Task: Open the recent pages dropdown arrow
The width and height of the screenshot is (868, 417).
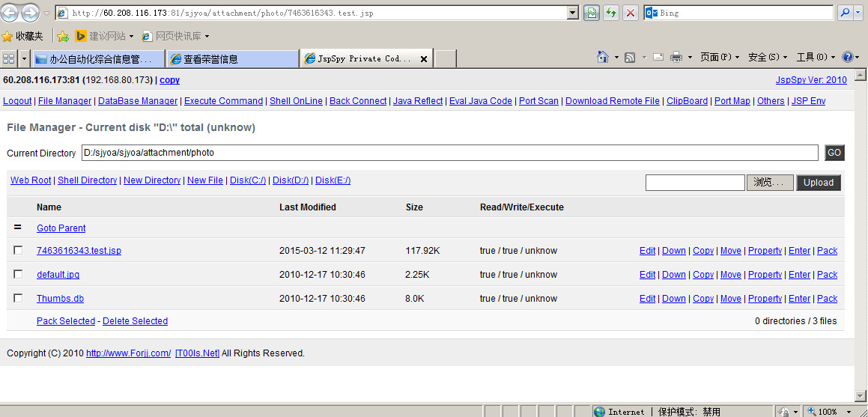Action: 46,13
